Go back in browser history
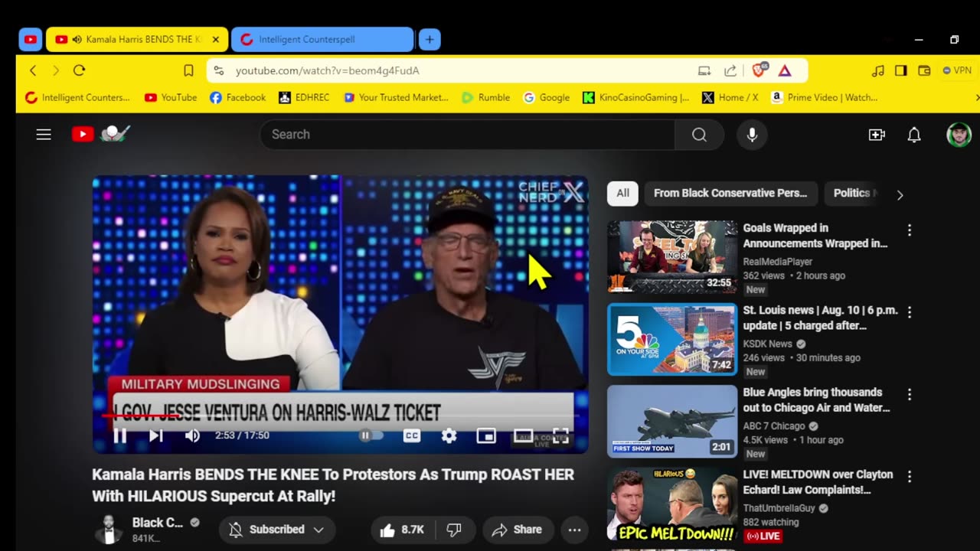 coord(33,70)
